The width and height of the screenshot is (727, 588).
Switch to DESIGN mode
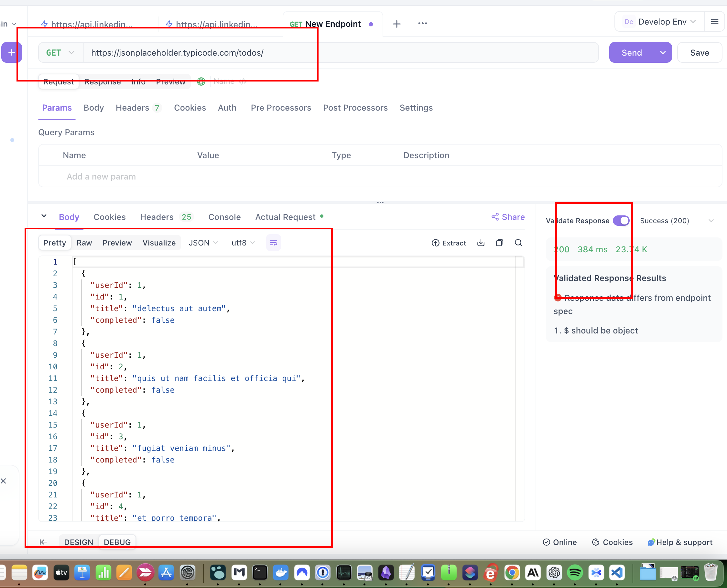(x=79, y=542)
